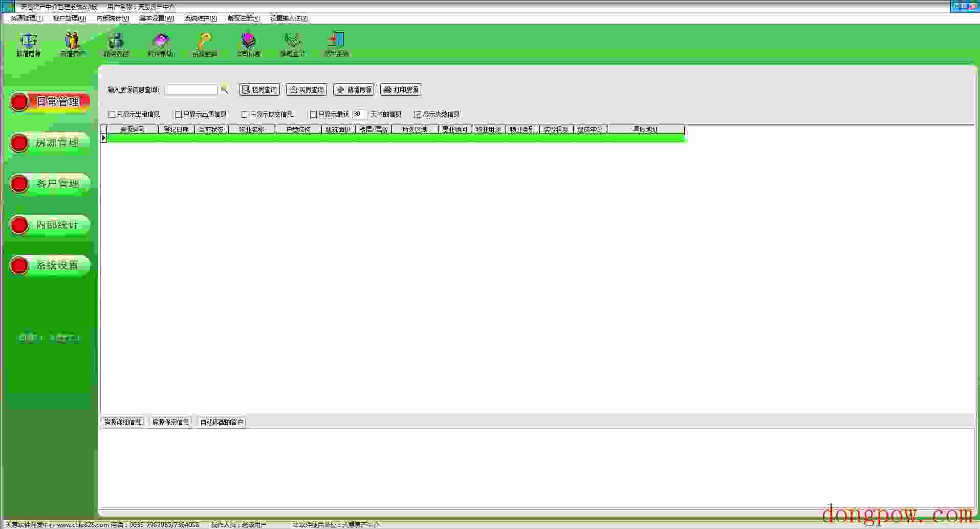
Task: Toggle 只显示出租信息 checkbox
Action: pos(112,115)
